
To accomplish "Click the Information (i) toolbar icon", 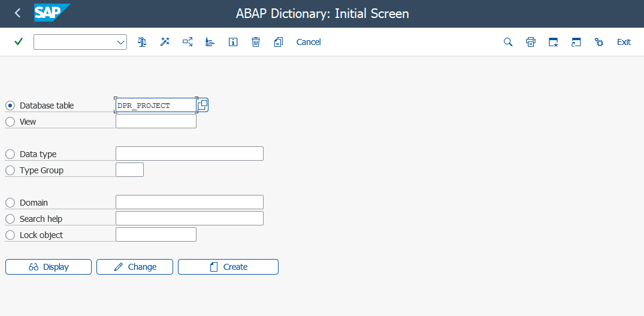I will 233,42.
